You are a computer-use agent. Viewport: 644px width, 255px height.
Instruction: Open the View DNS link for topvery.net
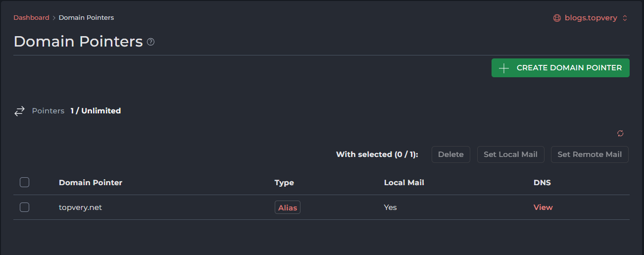tap(543, 207)
